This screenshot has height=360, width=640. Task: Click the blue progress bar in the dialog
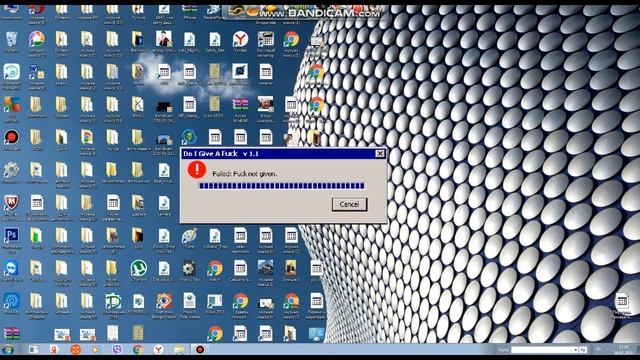[x=282, y=186]
